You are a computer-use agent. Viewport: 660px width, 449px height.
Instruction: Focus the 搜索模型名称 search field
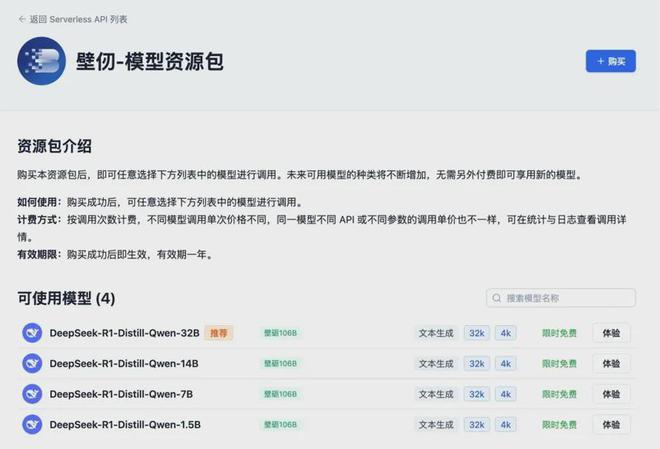pos(561,298)
